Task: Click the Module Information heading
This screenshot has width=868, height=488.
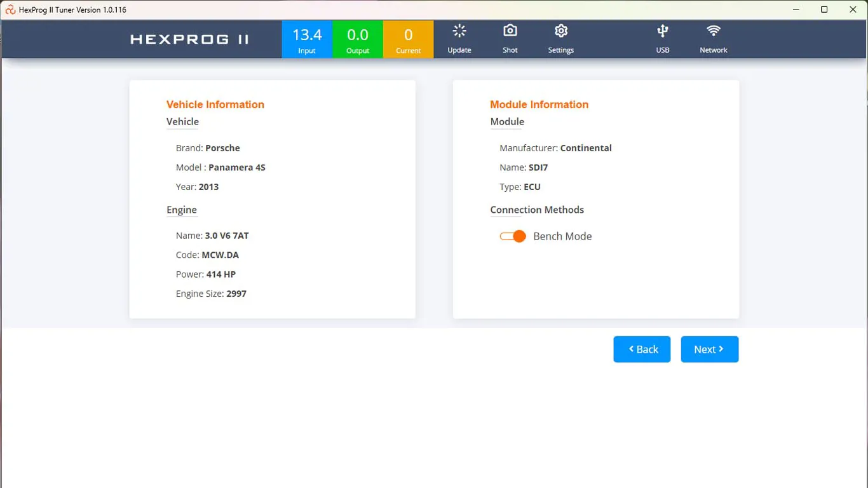Action: pos(539,105)
